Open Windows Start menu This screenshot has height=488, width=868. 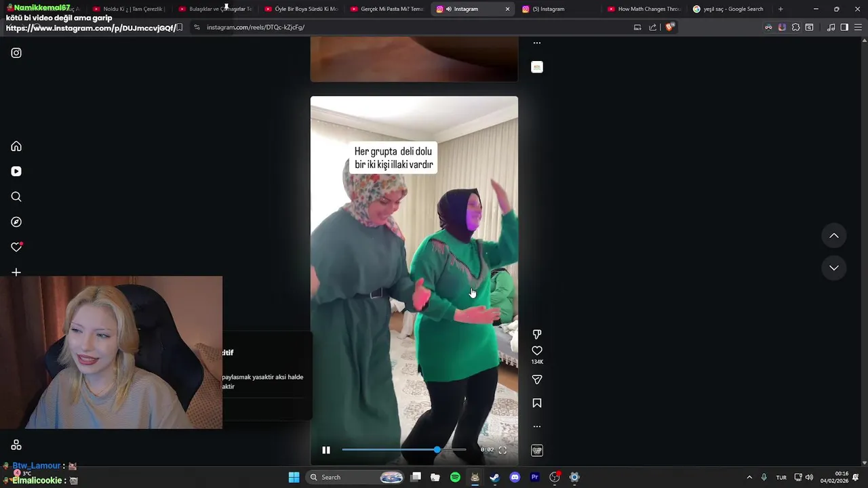point(294,477)
